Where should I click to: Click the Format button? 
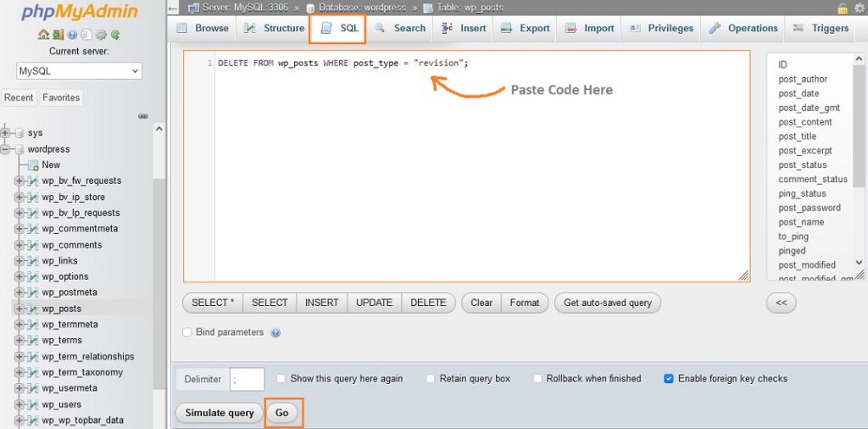point(524,303)
